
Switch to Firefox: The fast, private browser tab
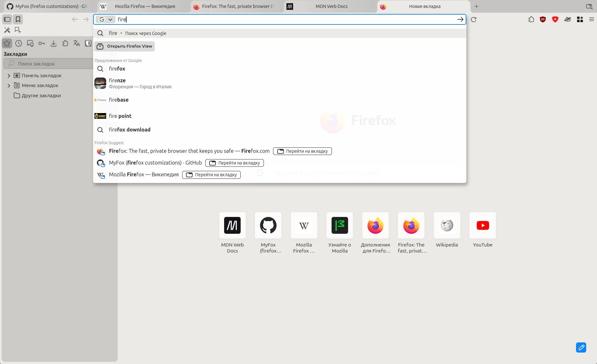[x=235, y=6]
